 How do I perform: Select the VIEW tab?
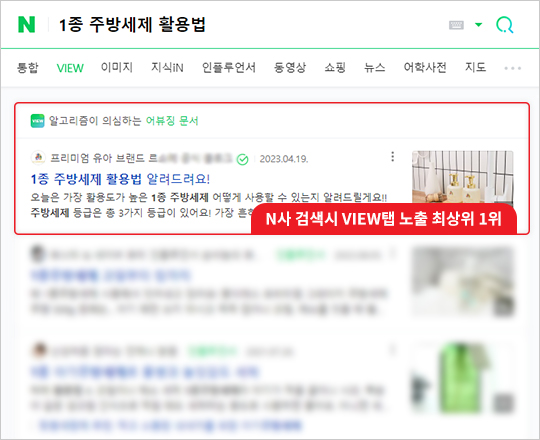tap(70, 68)
